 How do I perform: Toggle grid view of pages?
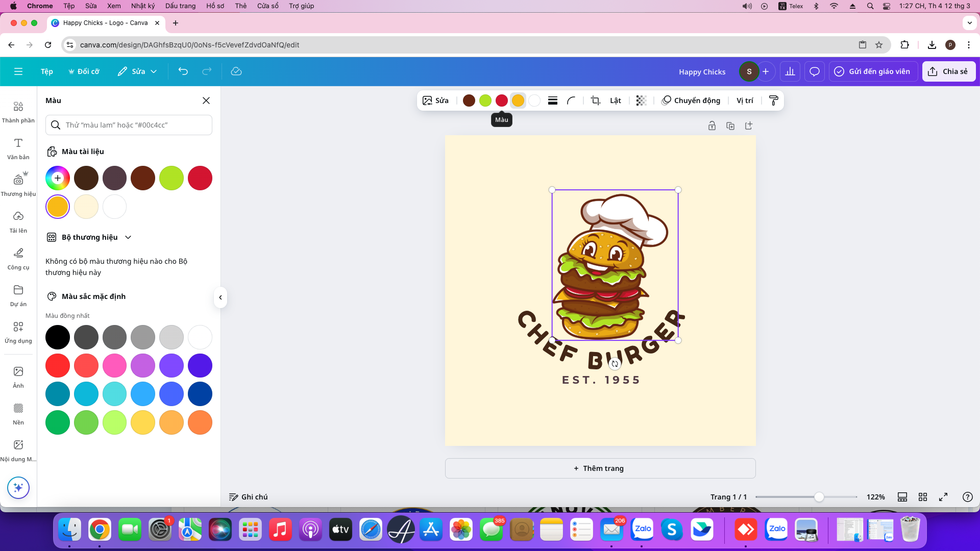923,497
